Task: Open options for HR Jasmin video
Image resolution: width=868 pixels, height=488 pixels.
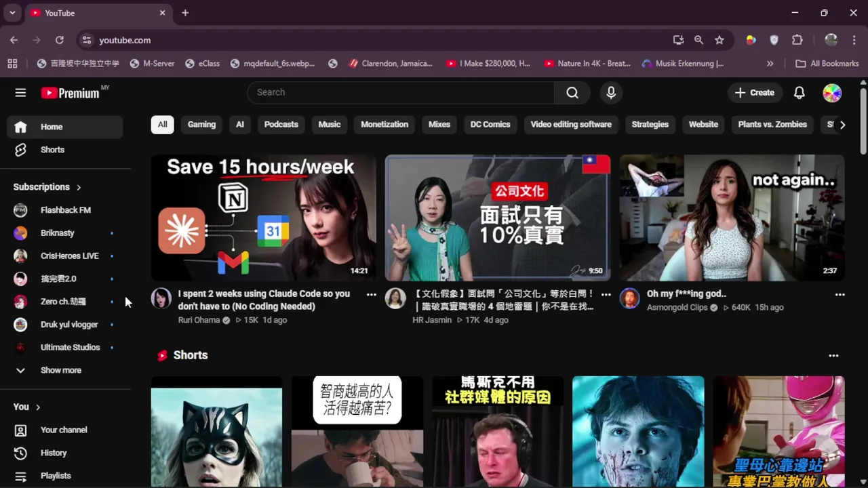Action: pos(606,295)
